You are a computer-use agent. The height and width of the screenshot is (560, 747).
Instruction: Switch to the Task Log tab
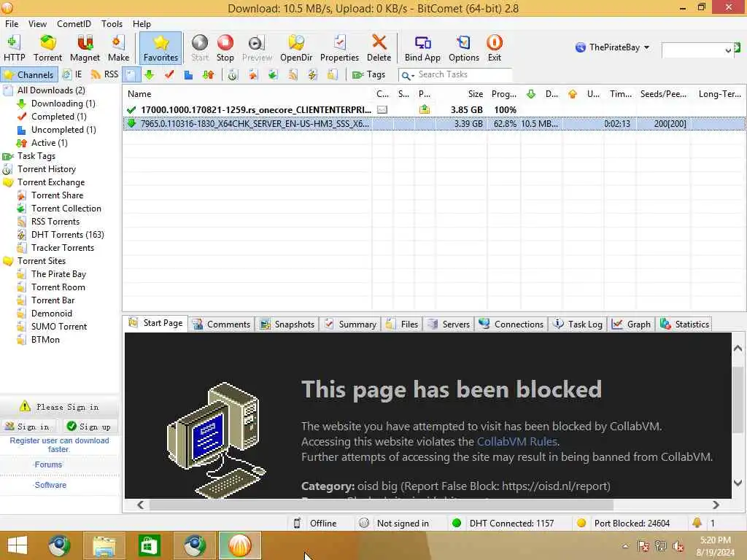point(578,324)
